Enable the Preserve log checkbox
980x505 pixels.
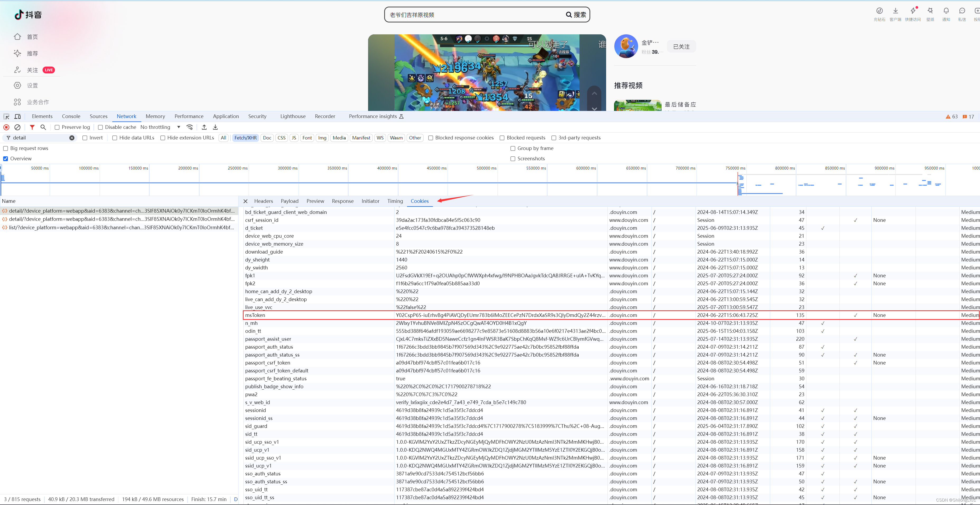[57, 127]
